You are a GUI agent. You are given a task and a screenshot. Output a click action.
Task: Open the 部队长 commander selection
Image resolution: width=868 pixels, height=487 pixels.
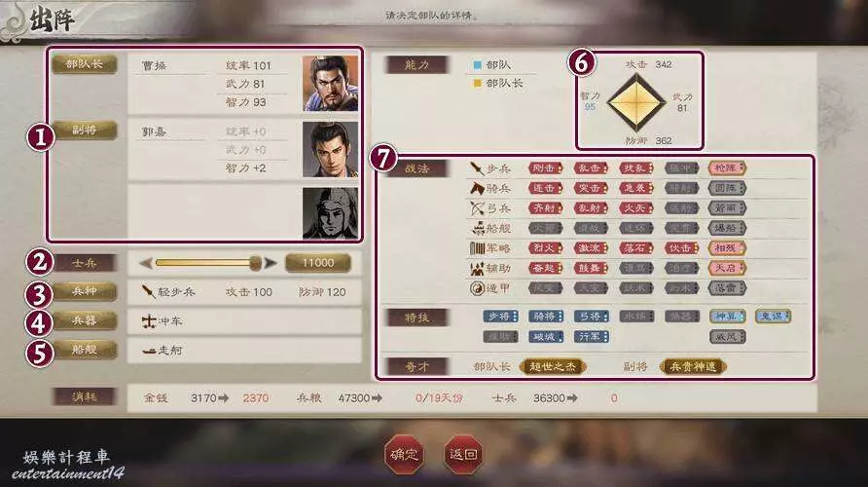pyautogui.click(x=85, y=63)
